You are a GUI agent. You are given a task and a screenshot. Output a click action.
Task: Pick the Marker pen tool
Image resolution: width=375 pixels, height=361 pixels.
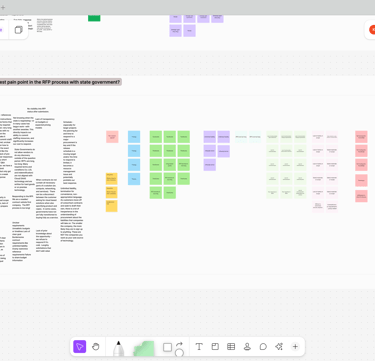[x=118, y=348]
